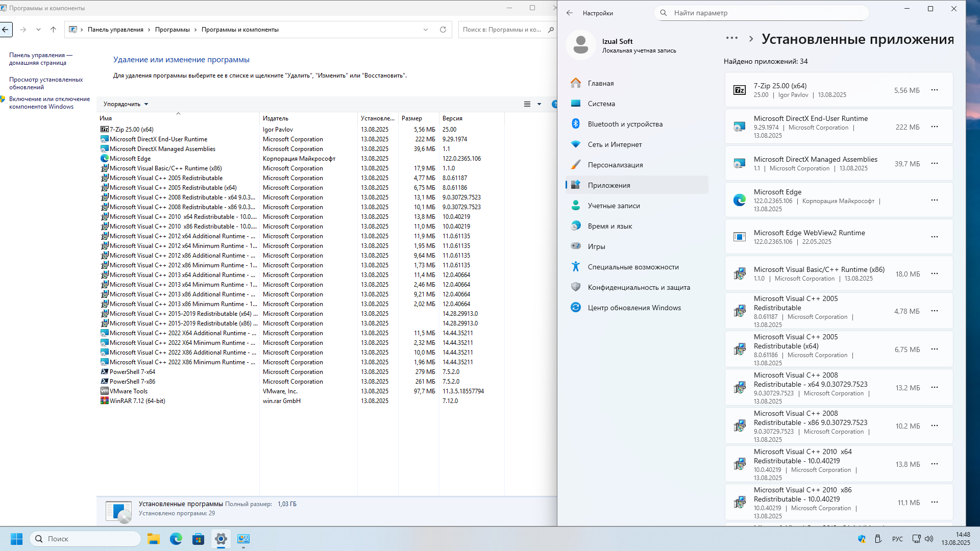Select WinRAR 7.12 (64-bit) row in list
980x551 pixels.
(x=301, y=401)
